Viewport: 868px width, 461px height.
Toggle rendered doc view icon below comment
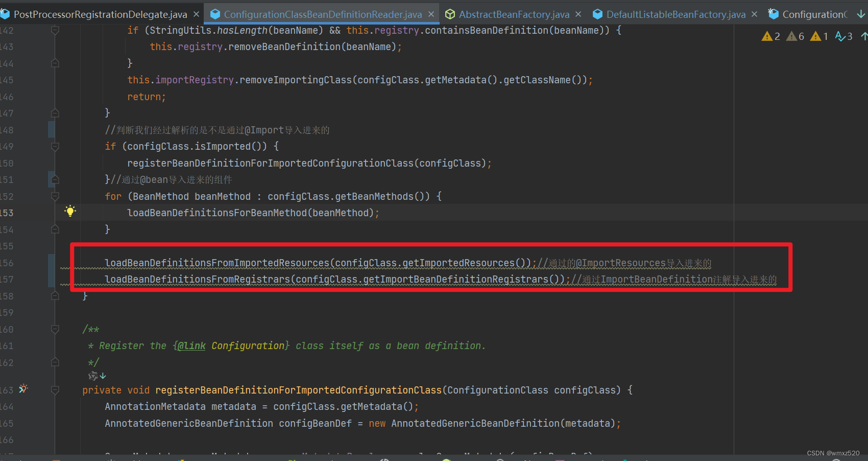coord(97,376)
